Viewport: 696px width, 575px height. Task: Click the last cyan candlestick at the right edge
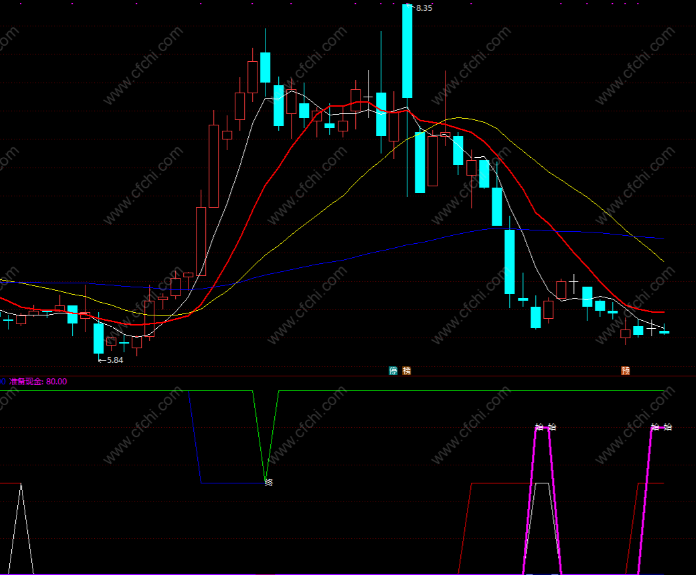(664, 332)
